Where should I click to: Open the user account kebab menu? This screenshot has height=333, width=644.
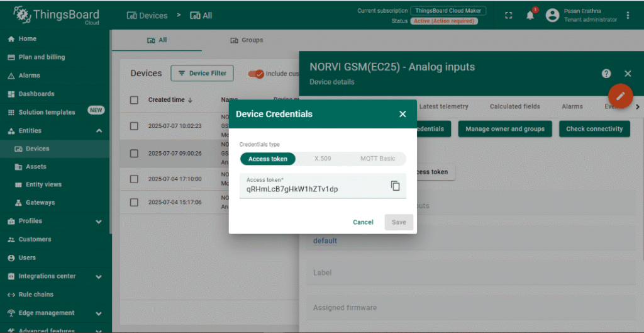point(628,15)
